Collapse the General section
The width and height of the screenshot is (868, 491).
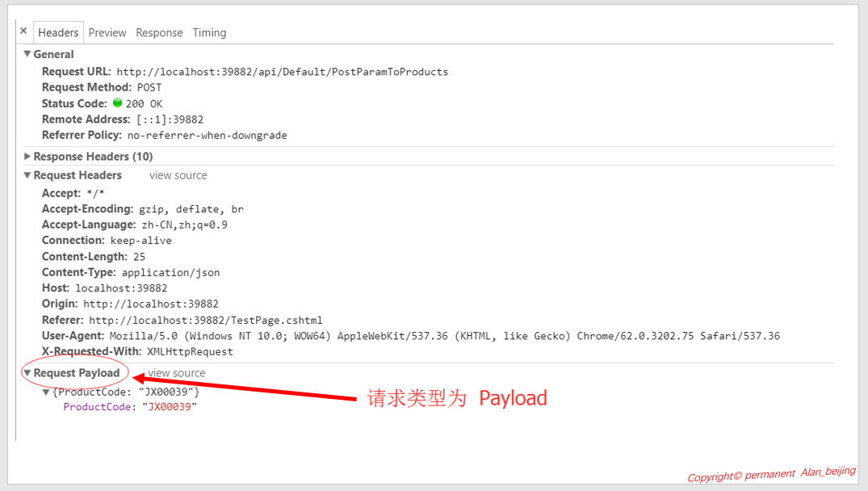pyautogui.click(x=27, y=54)
